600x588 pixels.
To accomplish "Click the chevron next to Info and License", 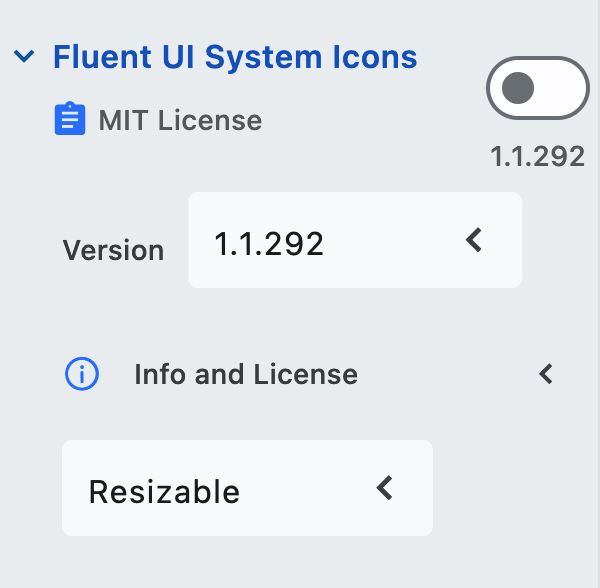I will 546,374.
